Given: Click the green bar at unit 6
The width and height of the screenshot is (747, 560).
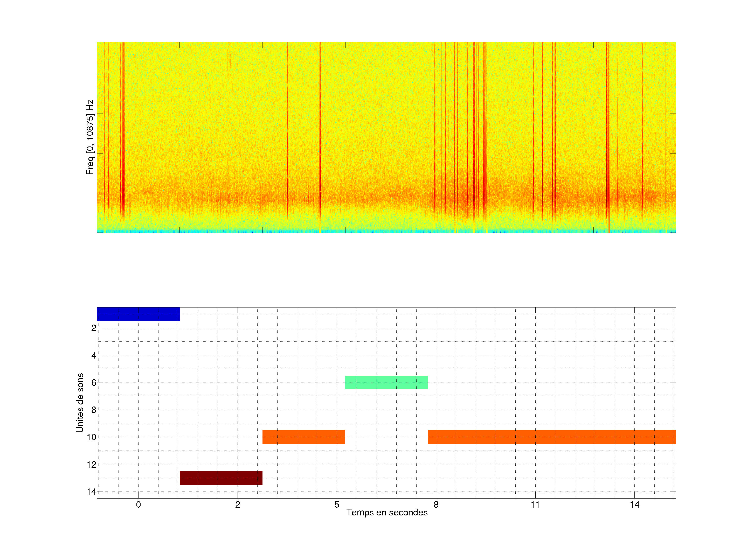Looking at the screenshot, I should pyautogui.click(x=386, y=382).
